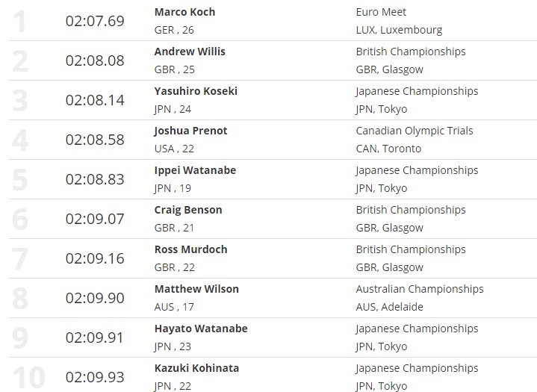Screen dimensions: 537x392
Task: Select the 02:09.93 time entry
Action: [x=95, y=377]
